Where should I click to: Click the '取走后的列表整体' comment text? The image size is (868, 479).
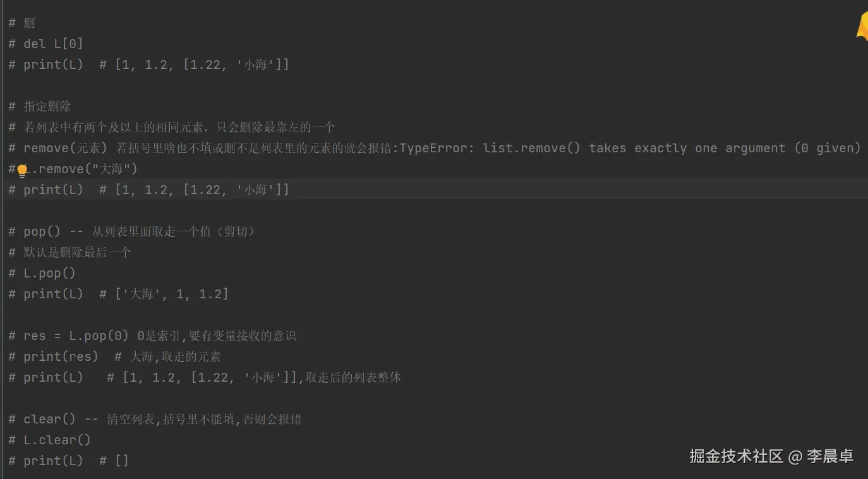coord(353,377)
